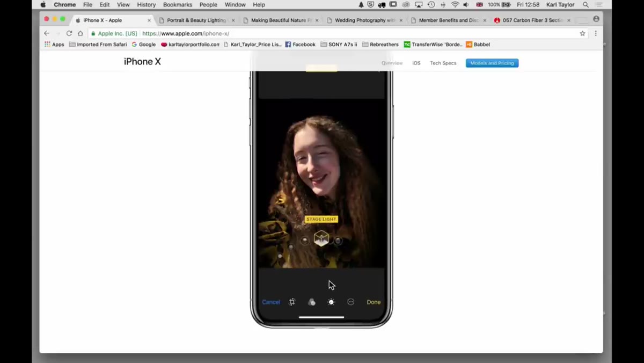
Task: Open the Karl_Taylor_Price Lis.. bookmark
Action: pos(253,45)
